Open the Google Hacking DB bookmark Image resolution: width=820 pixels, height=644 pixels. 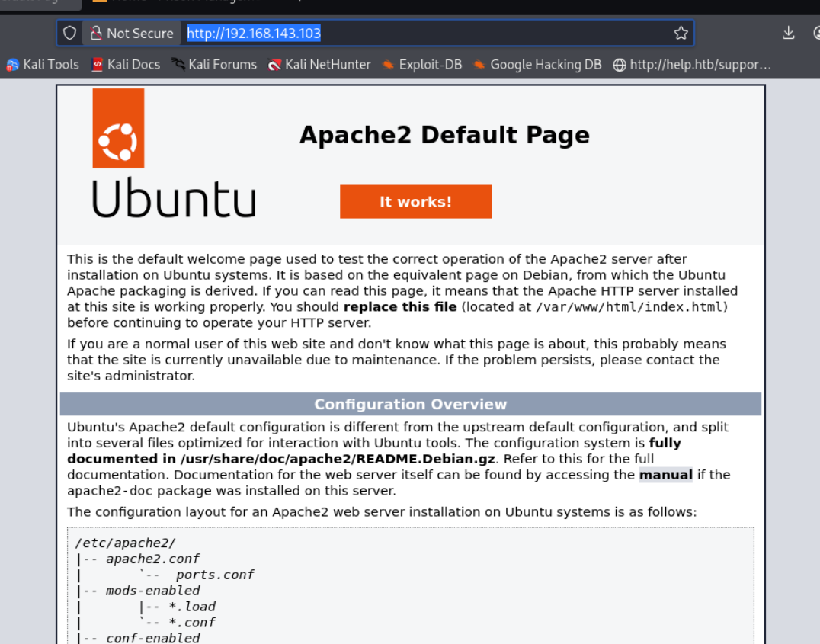537,65
